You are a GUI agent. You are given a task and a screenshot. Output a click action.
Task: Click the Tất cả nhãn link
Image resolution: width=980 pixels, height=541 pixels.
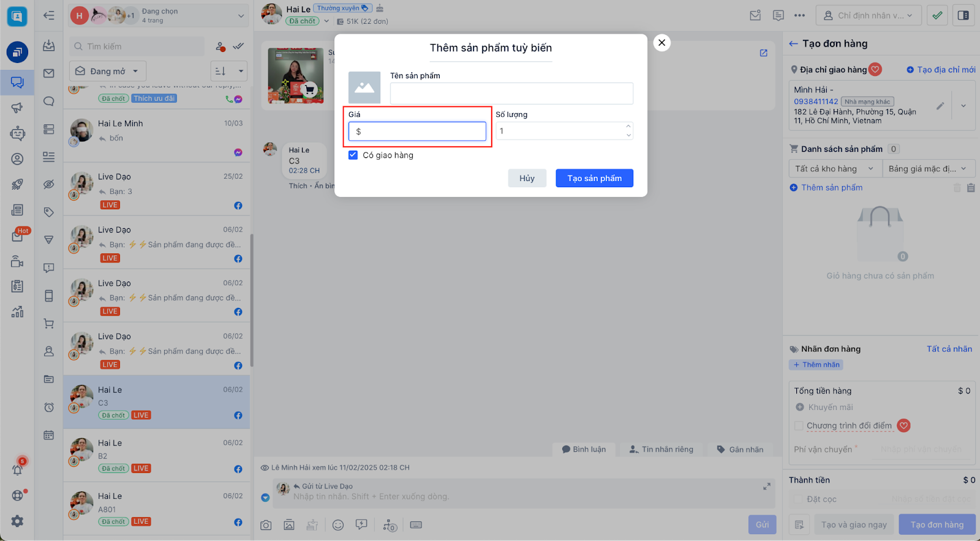click(x=949, y=349)
